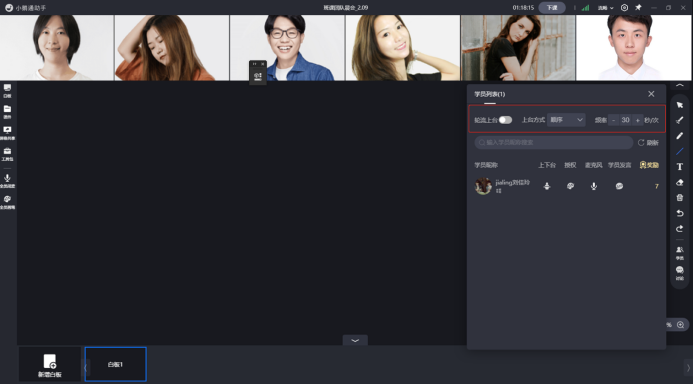Open the courseware folder icon in left sidebar
The width and height of the screenshot is (693, 385).
click(x=8, y=111)
